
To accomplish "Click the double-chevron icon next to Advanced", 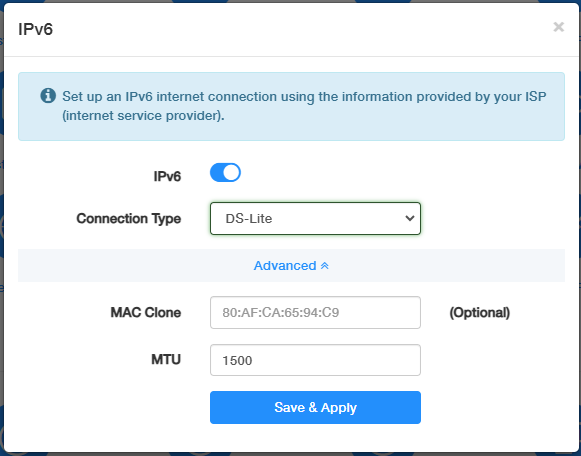I will pyautogui.click(x=325, y=266).
